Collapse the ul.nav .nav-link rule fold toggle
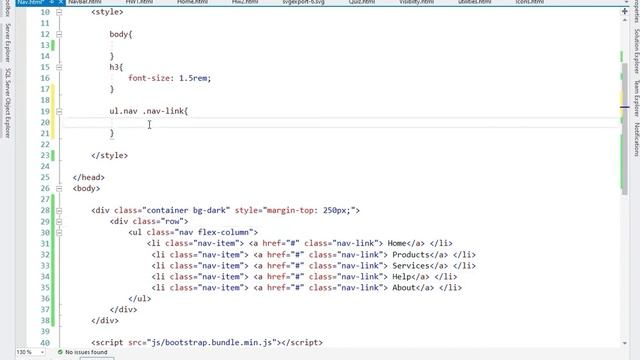The image size is (640, 360). (x=59, y=111)
